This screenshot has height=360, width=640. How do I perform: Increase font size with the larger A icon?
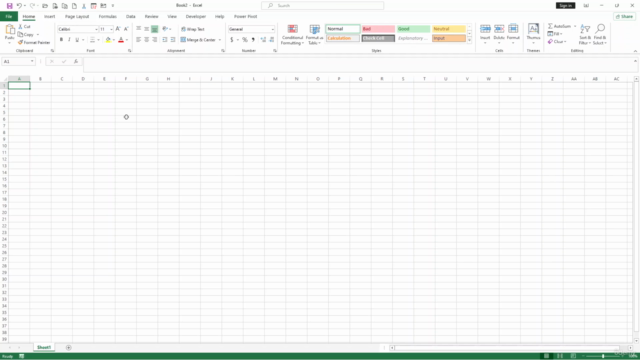(x=118, y=29)
